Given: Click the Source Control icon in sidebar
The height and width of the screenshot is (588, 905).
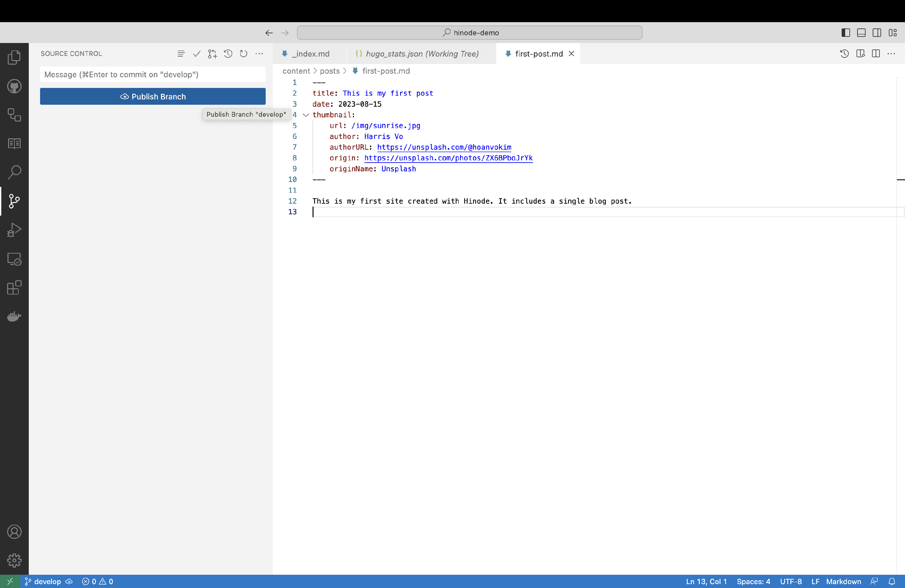Looking at the screenshot, I should pyautogui.click(x=15, y=201).
